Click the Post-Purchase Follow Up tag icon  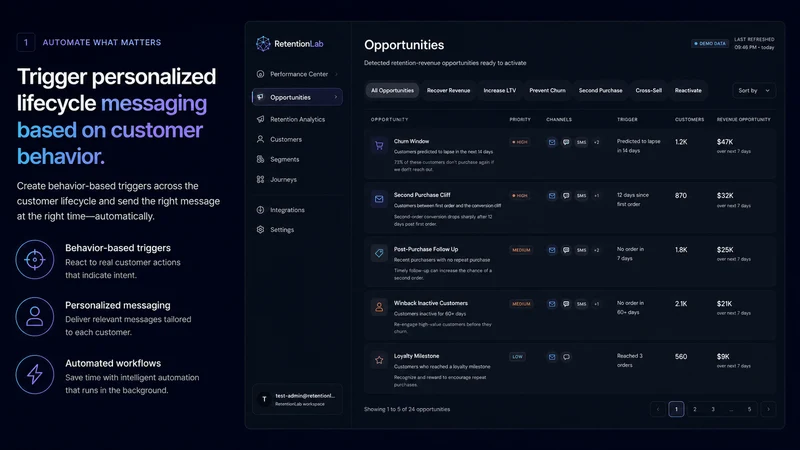coord(379,253)
